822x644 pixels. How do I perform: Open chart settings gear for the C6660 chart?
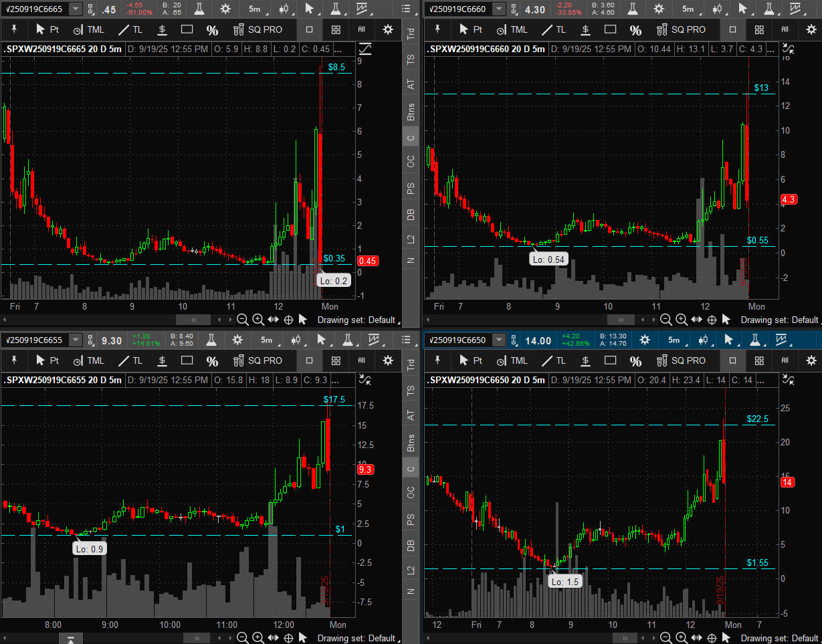(x=659, y=9)
